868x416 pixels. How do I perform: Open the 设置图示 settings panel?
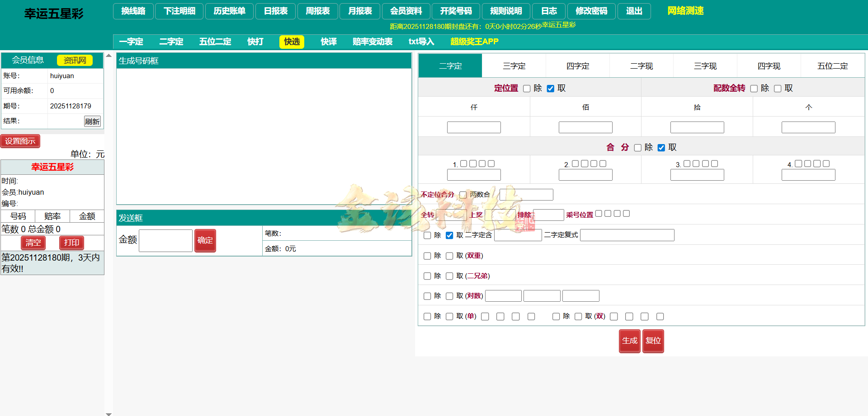tap(20, 141)
